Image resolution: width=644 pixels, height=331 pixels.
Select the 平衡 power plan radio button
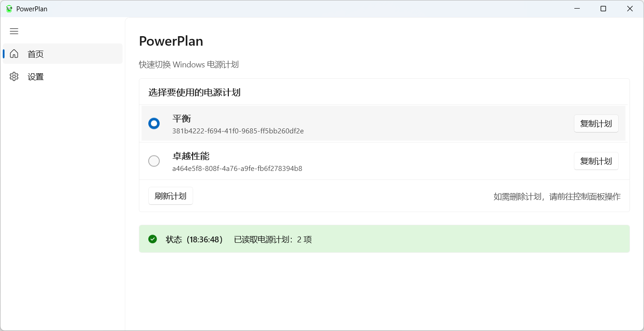[x=154, y=123]
